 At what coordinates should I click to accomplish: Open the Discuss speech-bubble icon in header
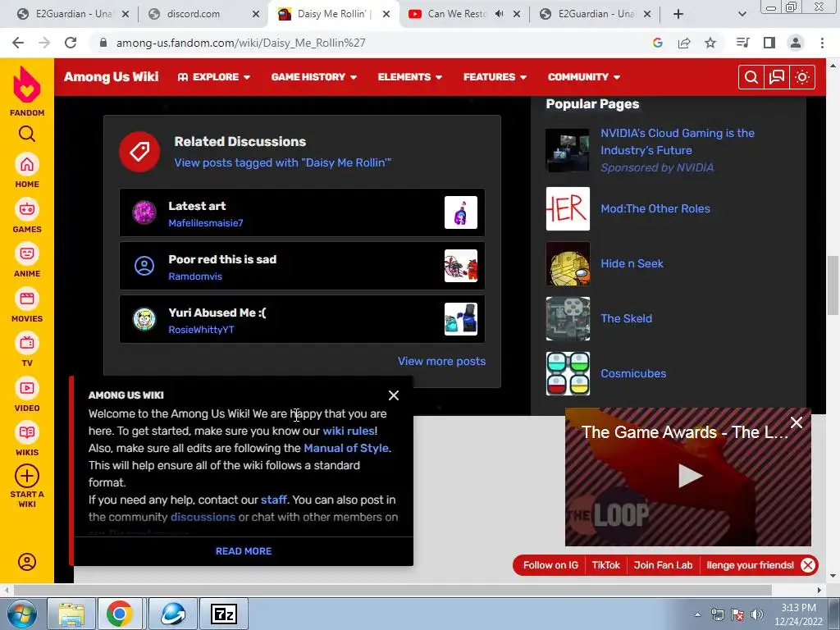coord(777,77)
